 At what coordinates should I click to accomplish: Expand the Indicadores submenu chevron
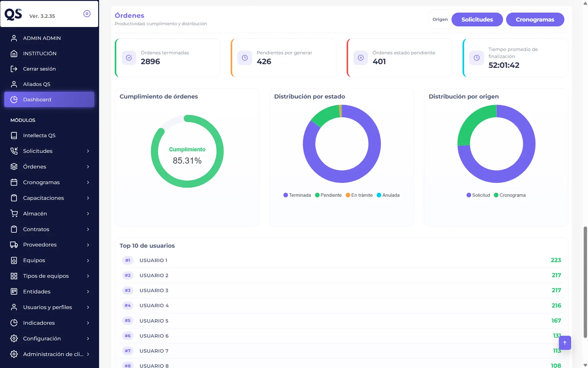click(x=88, y=323)
